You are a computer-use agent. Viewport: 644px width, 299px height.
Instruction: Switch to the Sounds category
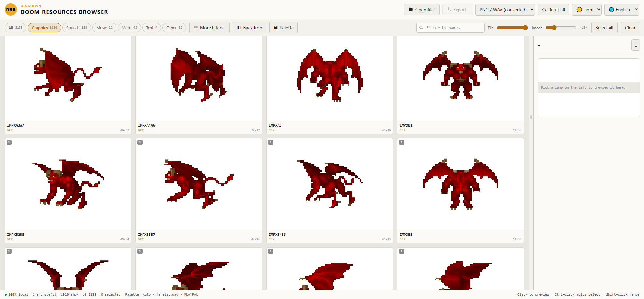(76, 28)
